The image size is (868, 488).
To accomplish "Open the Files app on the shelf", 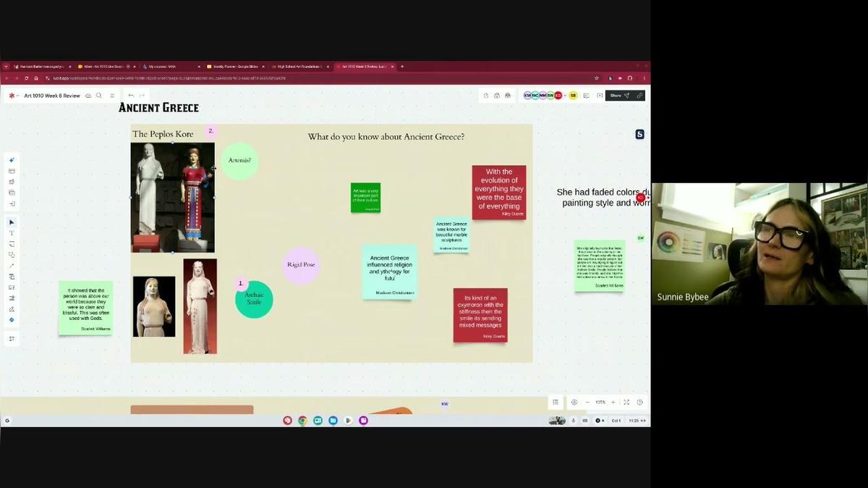I will (x=333, y=421).
